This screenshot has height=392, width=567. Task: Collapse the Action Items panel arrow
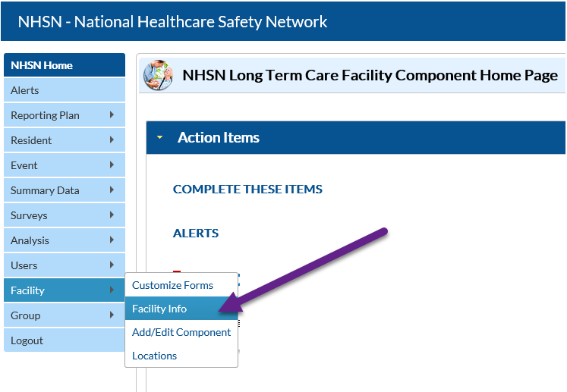click(x=160, y=138)
